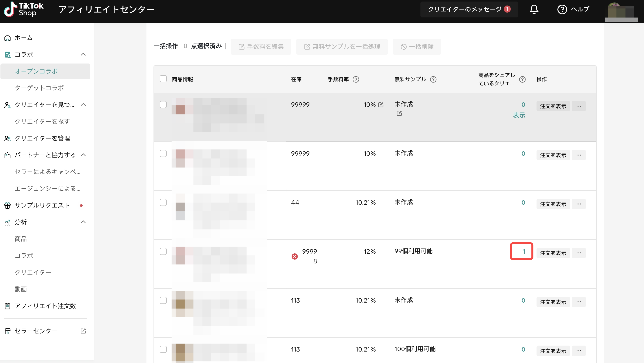Click 注文を表示 in the 100個利用可能 row
Screen dimensions: 644x363
(x=553, y=351)
